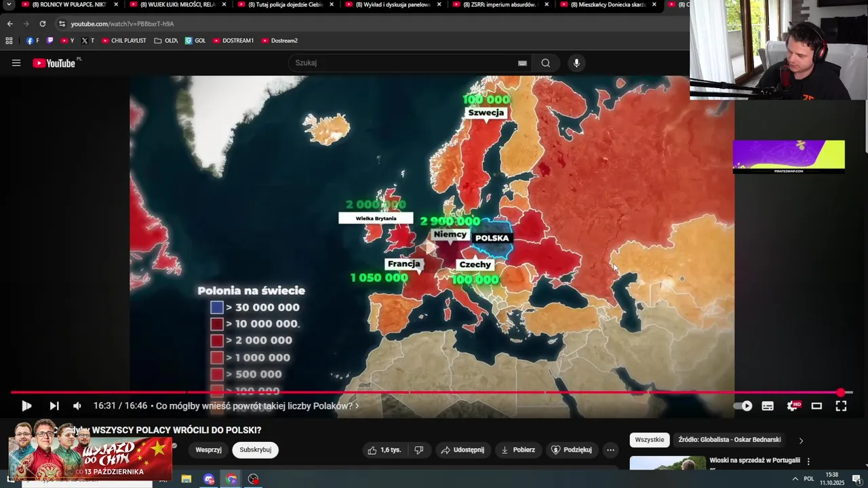Skip to the next video
Viewport: 868px width, 488px height.
54,406
